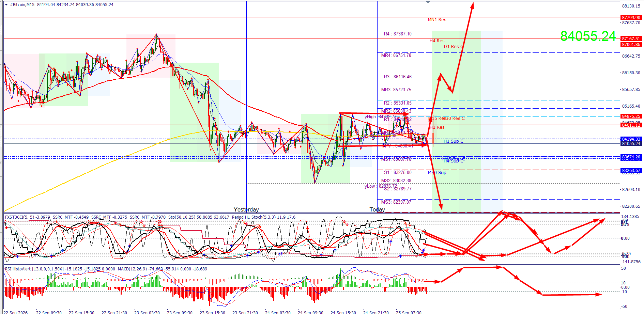Image resolution: width=644 pixels, height=314 pixels.
Task: Select the 22 Sep 2026 date on the time axis
Action: click(x=16, y=312)
